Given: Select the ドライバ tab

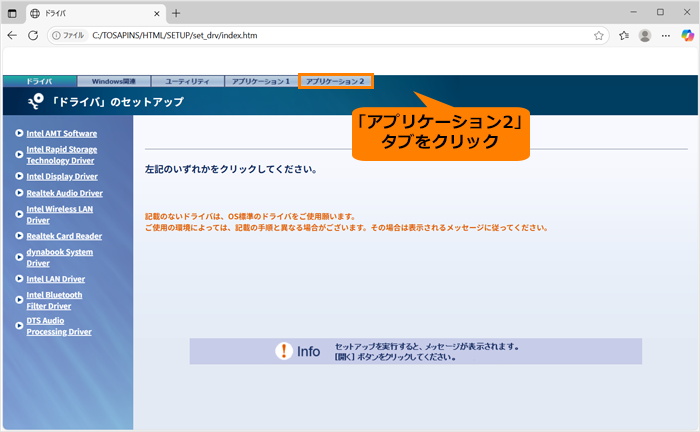Looking at the screenshot, I should point(39,81).
